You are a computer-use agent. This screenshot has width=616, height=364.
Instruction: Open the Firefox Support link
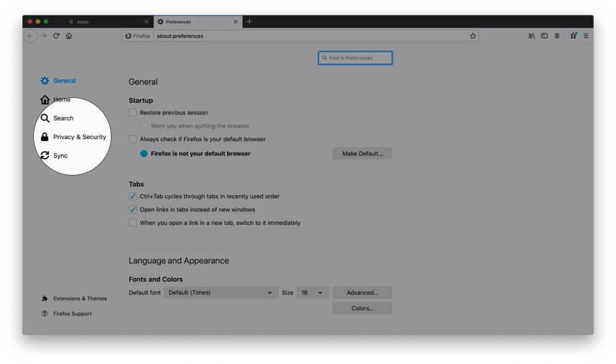(x=72, y=314)
